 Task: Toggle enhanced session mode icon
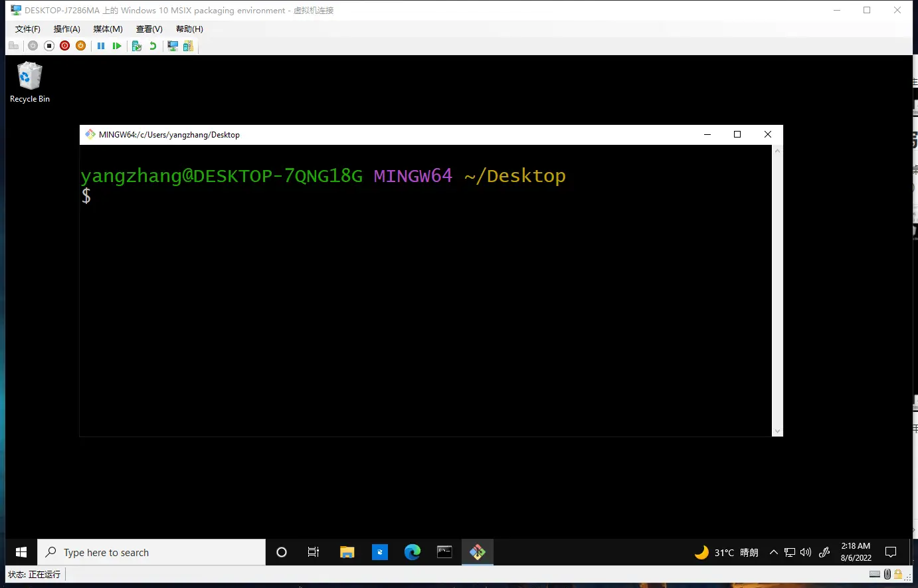[x=173, y=46]
